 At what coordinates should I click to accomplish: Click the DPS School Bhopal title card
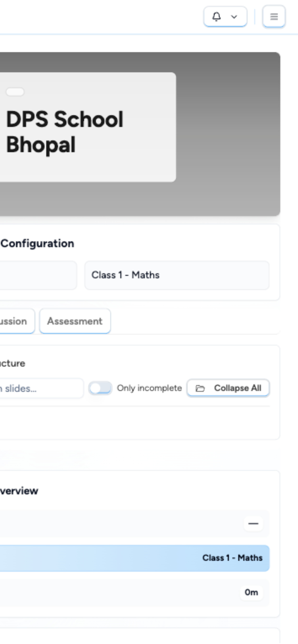pos(88,127)
